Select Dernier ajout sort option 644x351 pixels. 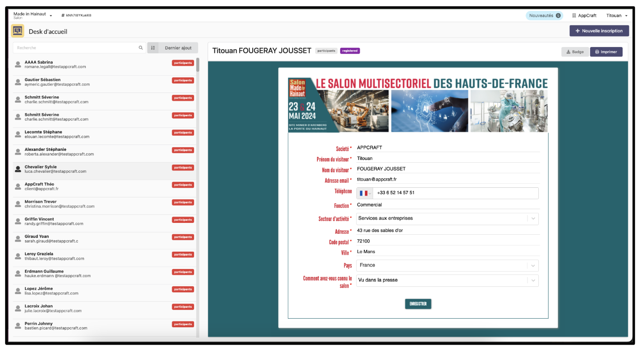click(x=178, y=48)
